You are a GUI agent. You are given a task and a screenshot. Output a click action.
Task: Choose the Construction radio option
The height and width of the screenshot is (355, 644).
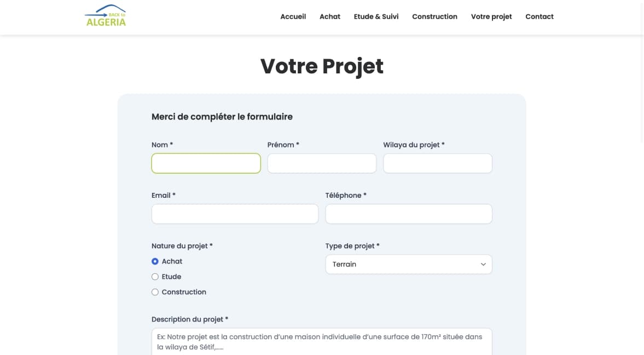click(x=155, y=292)
